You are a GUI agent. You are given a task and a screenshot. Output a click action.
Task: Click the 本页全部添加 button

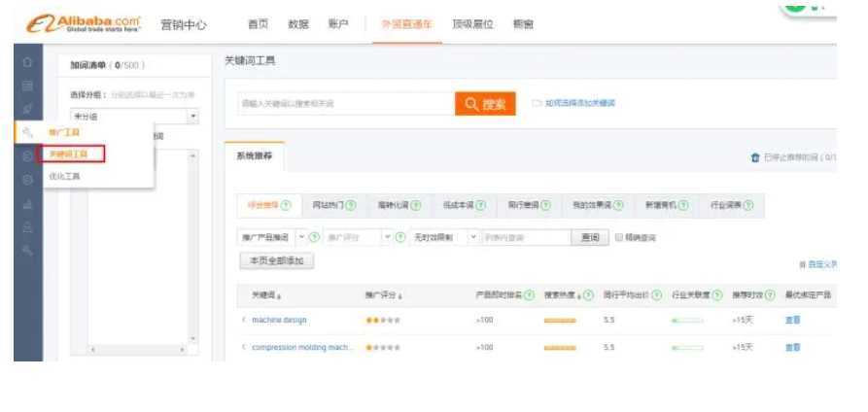pos(277,260)
